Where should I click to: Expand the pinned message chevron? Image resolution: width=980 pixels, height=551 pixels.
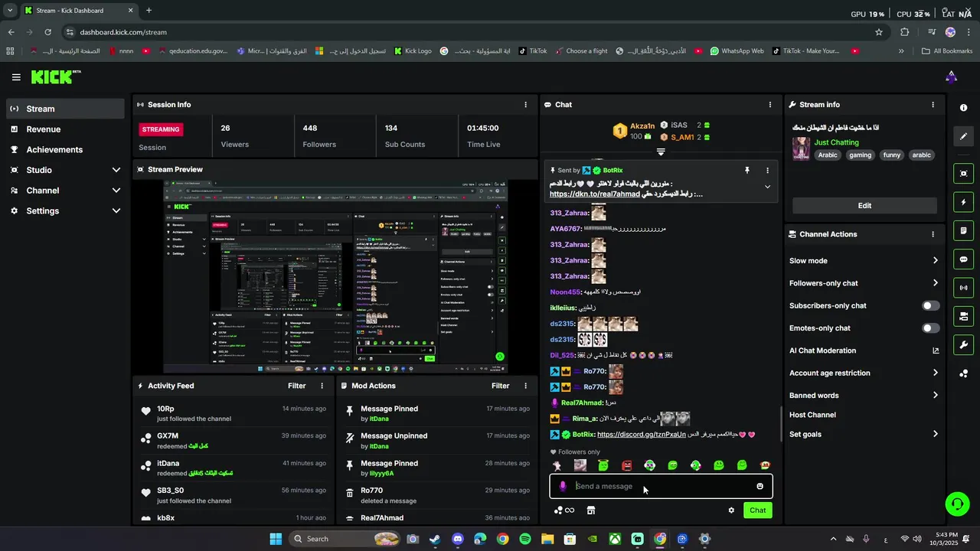pyautogui.click(x=767, y=187)
